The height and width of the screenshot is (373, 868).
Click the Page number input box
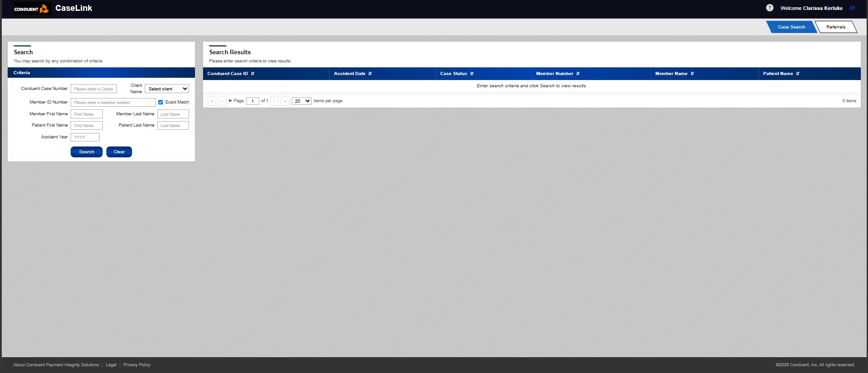click(x=252, y=101)
